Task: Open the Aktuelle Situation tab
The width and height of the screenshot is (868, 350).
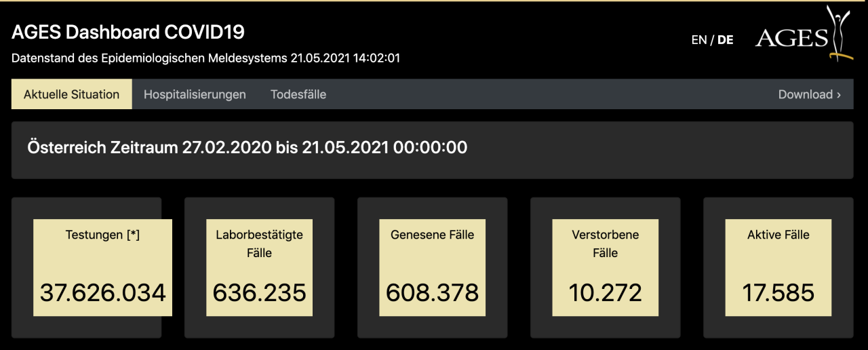Action: coord(72,94)
